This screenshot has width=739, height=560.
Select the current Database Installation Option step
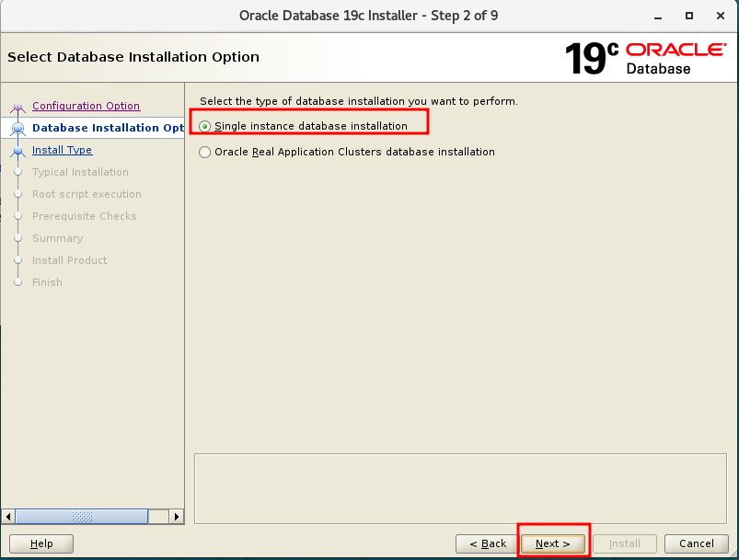108,128
